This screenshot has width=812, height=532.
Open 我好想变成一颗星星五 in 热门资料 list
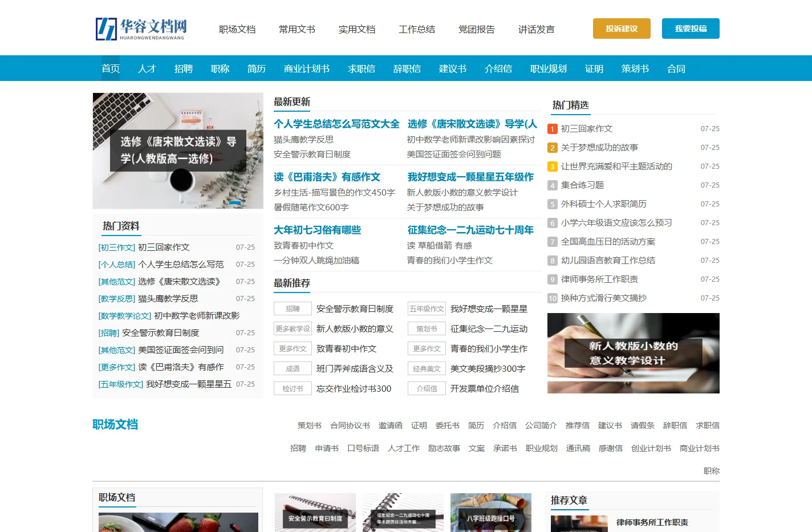pos(189,384)
